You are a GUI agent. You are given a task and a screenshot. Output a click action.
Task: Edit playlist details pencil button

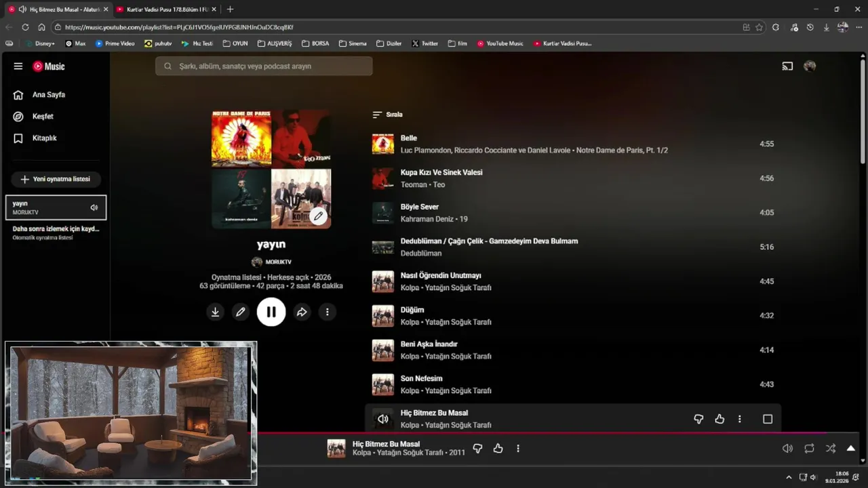tap(240, 312)
